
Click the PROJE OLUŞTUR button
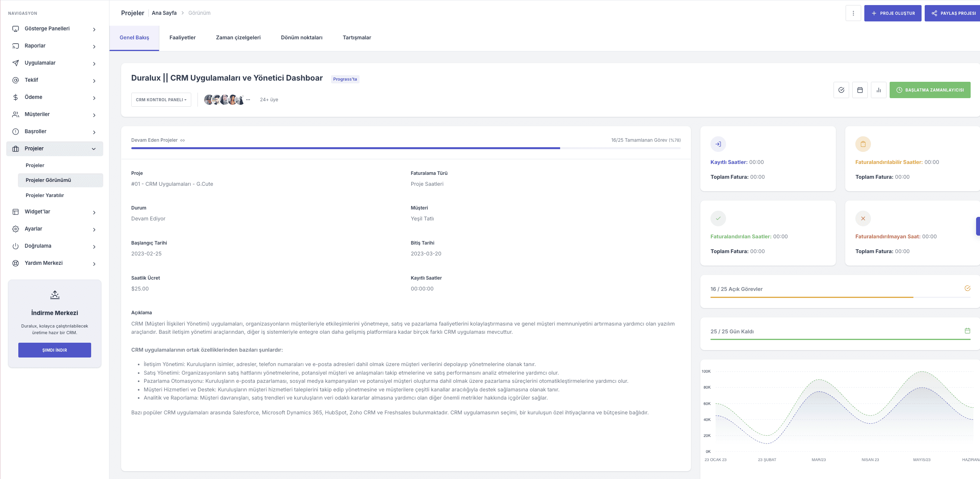click(x=893, y=13)
